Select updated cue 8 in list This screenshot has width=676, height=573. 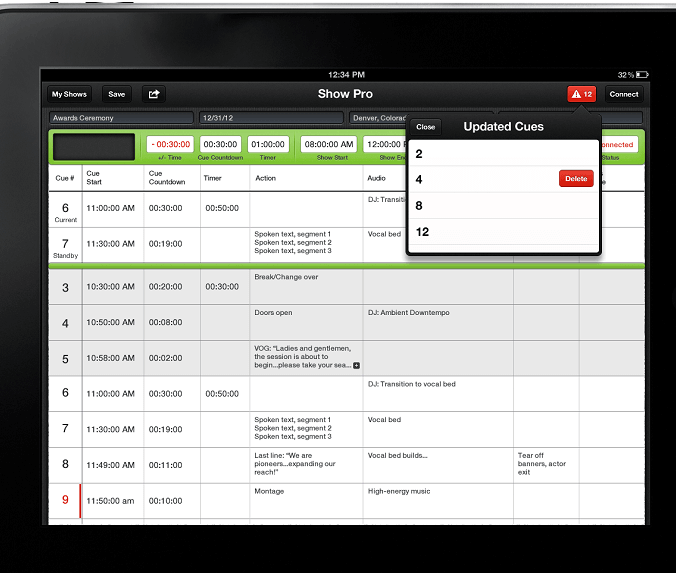(503, 206)
